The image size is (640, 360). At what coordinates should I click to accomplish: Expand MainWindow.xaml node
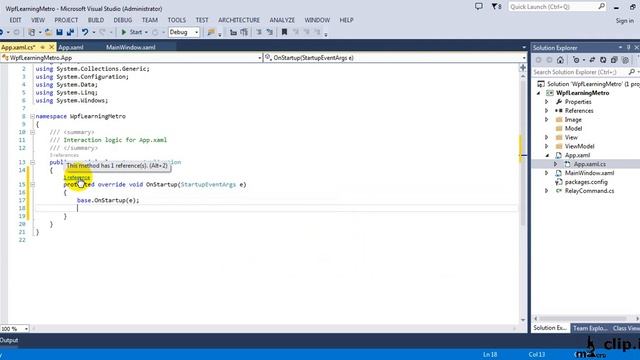(x=547, y=173)
